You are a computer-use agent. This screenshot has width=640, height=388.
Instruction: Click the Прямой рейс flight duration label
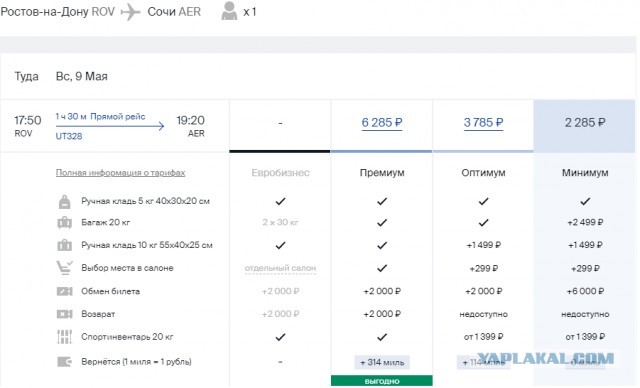point(100,117)
